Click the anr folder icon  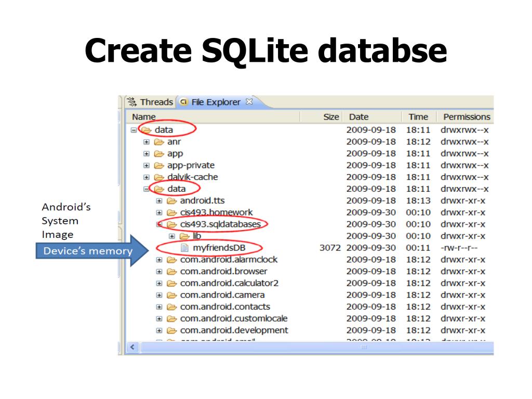tap(159, 142)
